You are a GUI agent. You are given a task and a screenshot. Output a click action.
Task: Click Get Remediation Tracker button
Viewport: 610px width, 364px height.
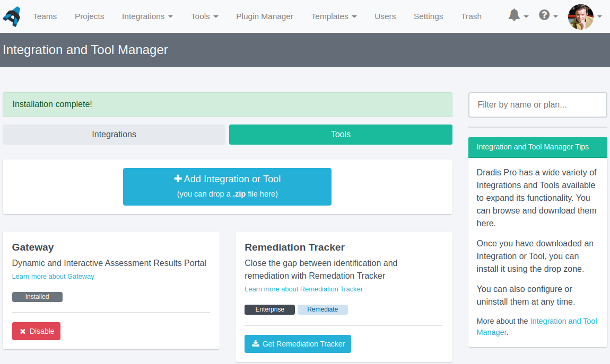coord(298,344)
